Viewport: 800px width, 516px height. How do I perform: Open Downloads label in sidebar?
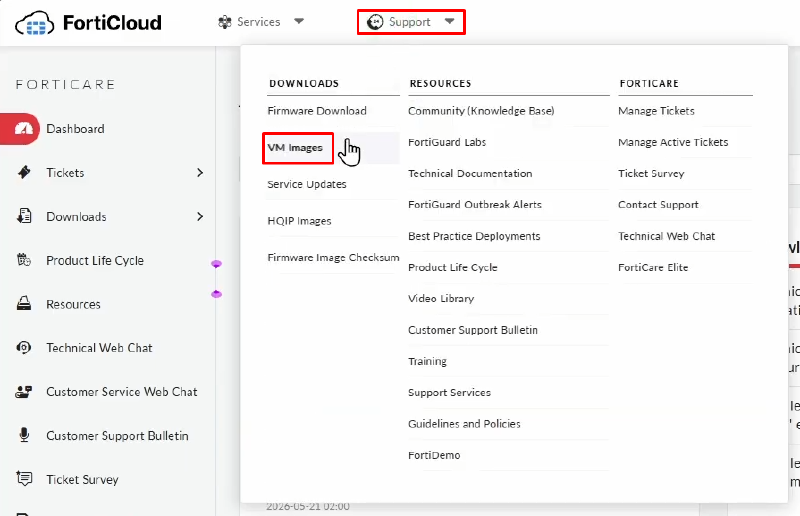coord(76,217)
